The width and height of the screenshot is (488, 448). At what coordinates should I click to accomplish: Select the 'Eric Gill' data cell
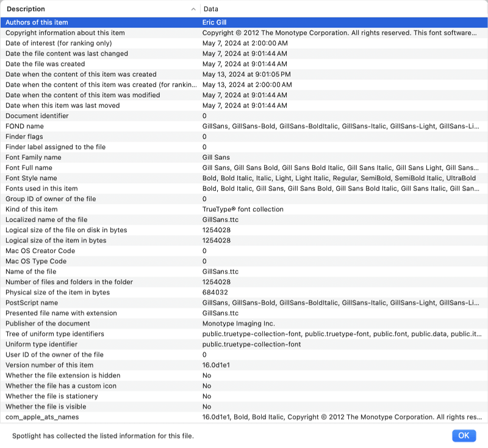(x=215, y=23)
